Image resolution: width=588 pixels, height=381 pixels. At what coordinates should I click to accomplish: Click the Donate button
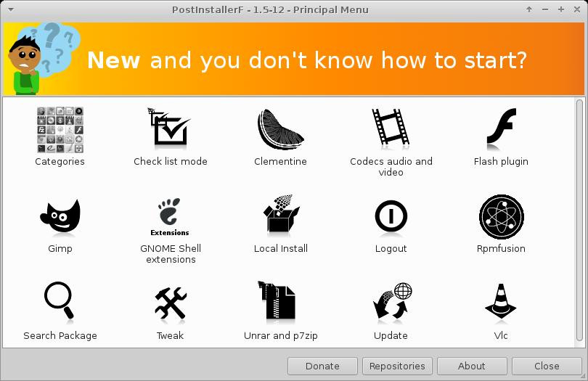click(x=322, y=366)
